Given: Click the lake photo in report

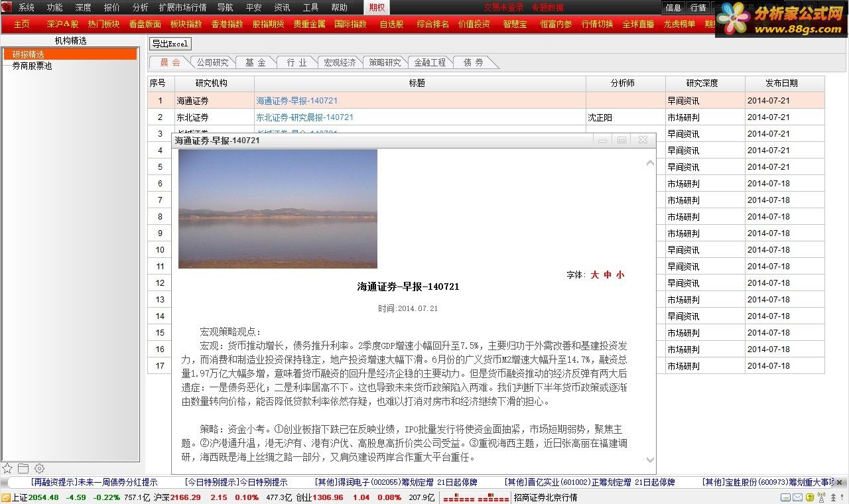Looking at the screenshot, I should pos(278,209).
